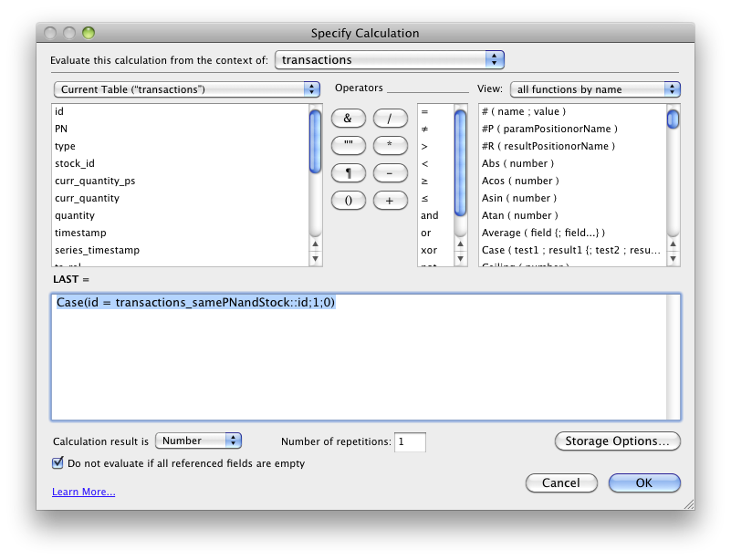Click the Number of repetitions field
This screenshot has width=731, height=560.
411,441
